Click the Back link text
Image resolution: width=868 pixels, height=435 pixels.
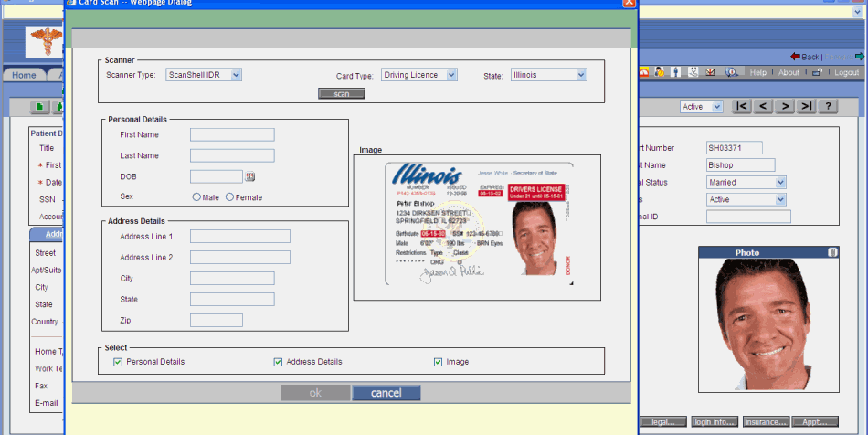[x=810, y=57]
